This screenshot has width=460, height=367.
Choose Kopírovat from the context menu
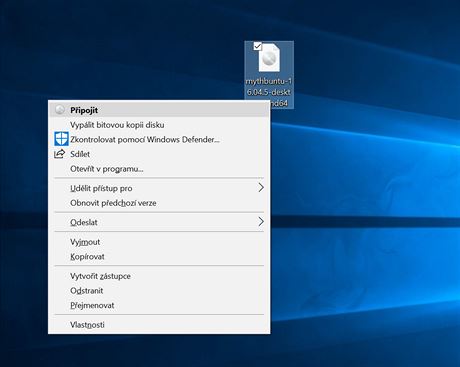[x=159, y=256]
